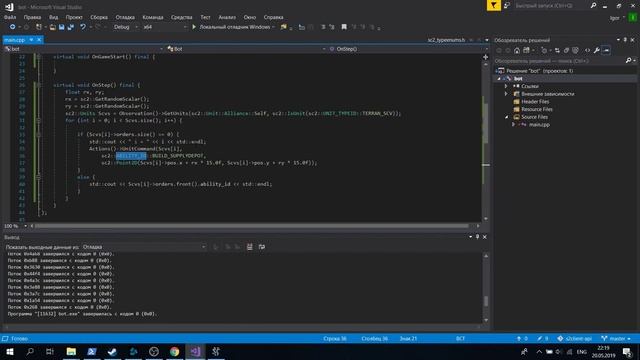Open the Проект menu
This screenshot has width=640, height=360.
click(74, 17)
